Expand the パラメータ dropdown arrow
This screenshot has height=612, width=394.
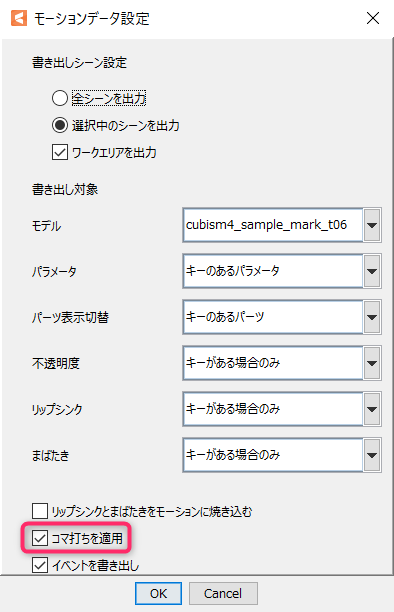(x=372, y=271)
